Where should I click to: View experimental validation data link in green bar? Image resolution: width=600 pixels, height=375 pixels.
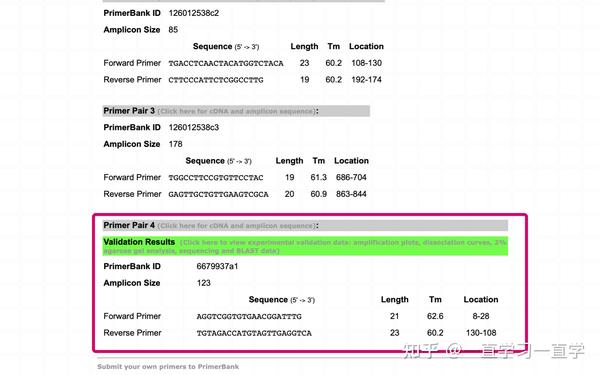[305, 246]
